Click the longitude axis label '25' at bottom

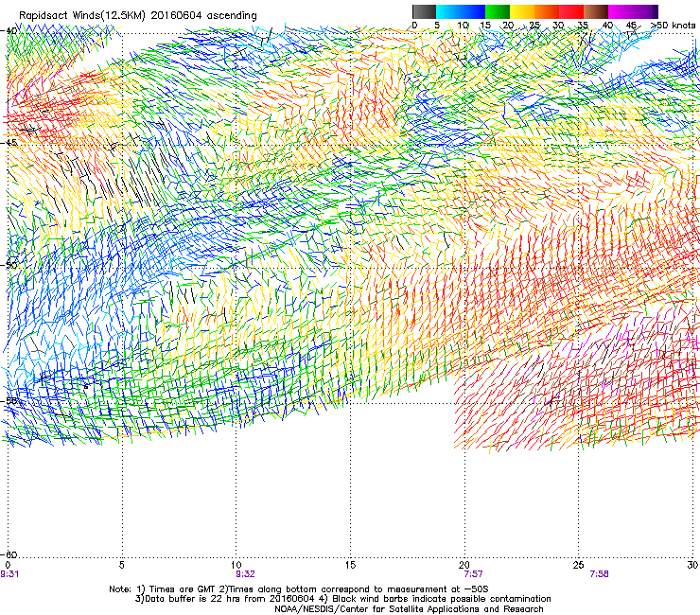point(579,565)
